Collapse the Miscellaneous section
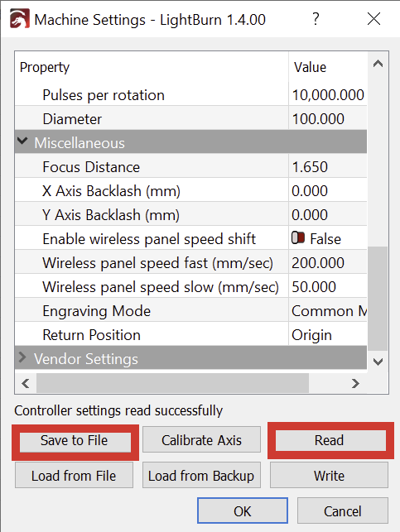 pos(22,141)
